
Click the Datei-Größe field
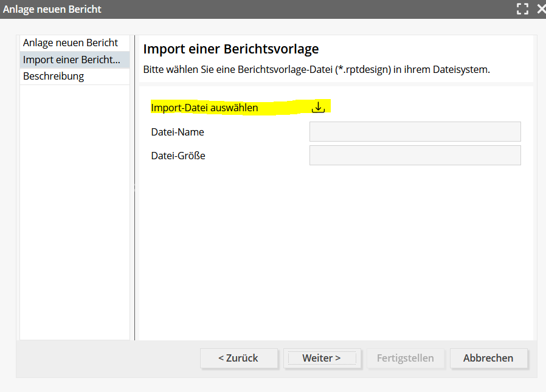click(x=415, y=155)
